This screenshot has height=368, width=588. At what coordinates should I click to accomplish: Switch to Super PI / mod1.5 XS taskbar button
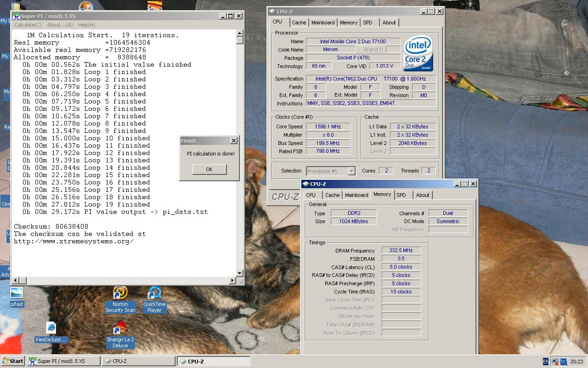[63, 361]
